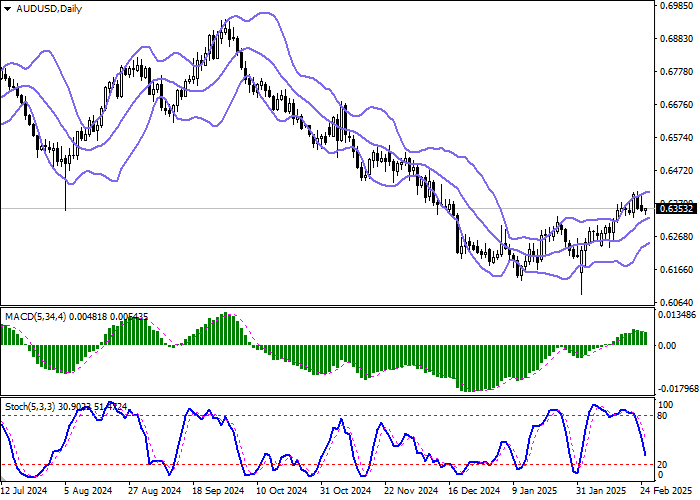Click the 9 Jan 2025 date label
Image resolution: width=700 pixels, height=500 pixels.
click(535, 491)
